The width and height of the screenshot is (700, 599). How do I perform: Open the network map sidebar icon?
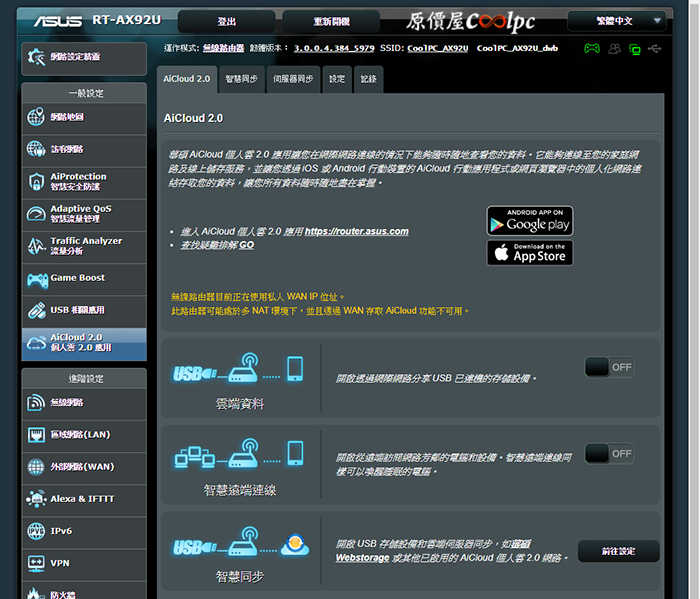36,117
